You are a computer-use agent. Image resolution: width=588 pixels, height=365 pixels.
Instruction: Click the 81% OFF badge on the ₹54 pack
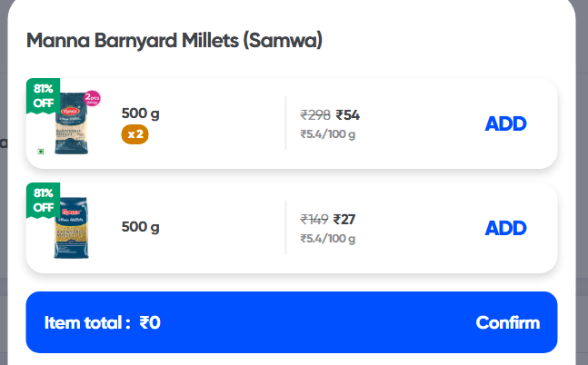point(43,95)
